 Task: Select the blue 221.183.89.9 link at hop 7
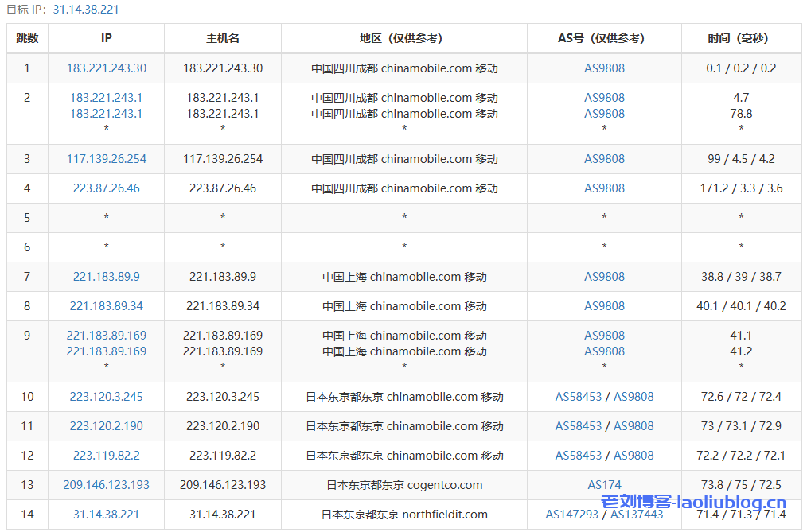tap(107, 277)
